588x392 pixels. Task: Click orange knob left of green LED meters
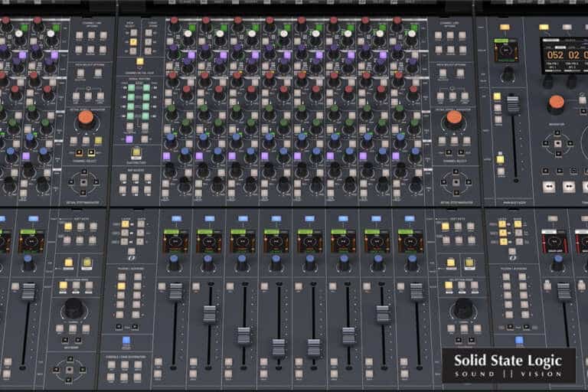[x=86, y=118]
